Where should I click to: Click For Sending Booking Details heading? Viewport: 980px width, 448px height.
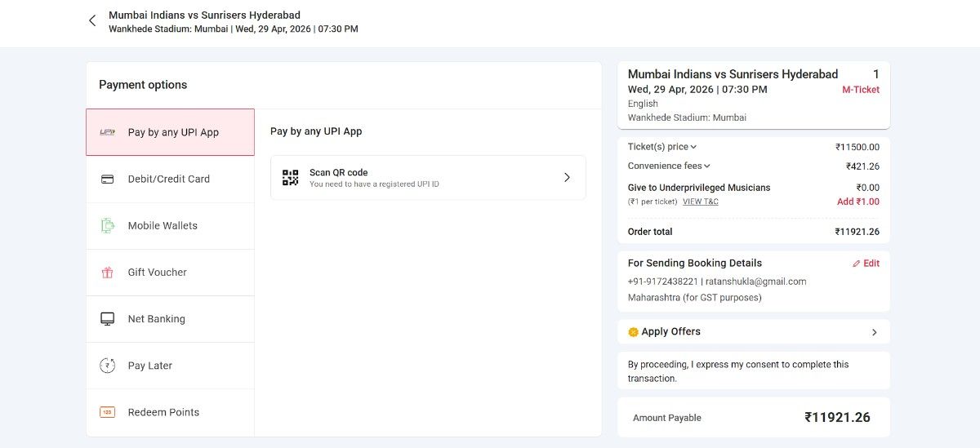click(695, 263)
